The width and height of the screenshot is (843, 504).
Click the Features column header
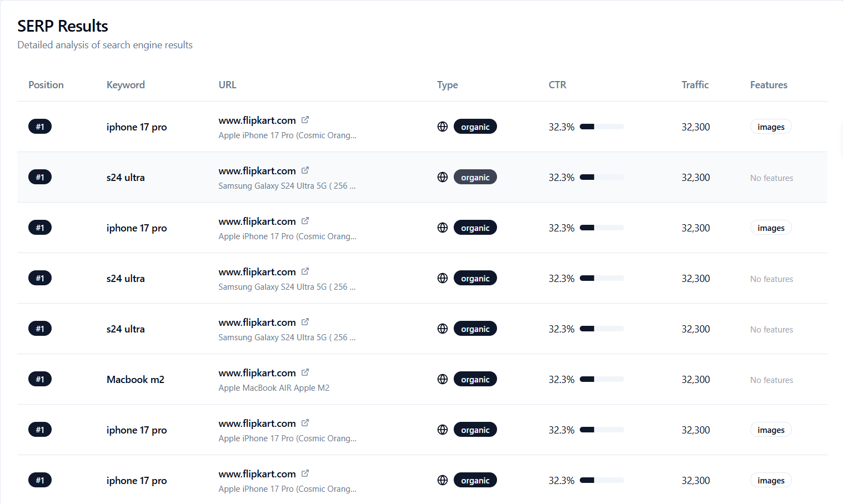pos(769,84)
